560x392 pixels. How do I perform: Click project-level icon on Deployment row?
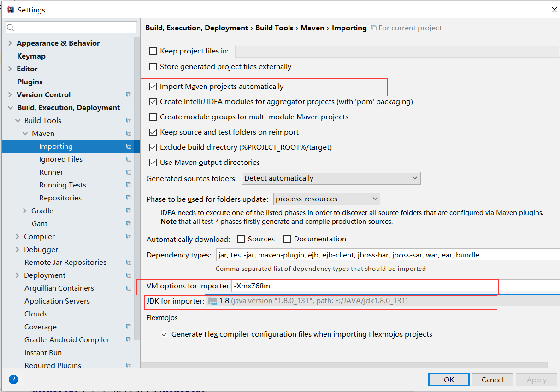[x=129, y=275]
